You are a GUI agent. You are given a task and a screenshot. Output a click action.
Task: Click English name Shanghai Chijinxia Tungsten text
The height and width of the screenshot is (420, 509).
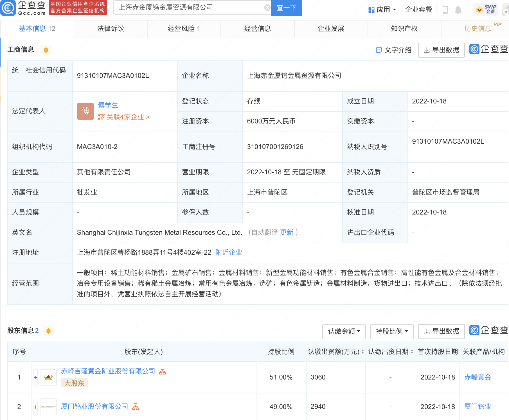pos(159,232)
